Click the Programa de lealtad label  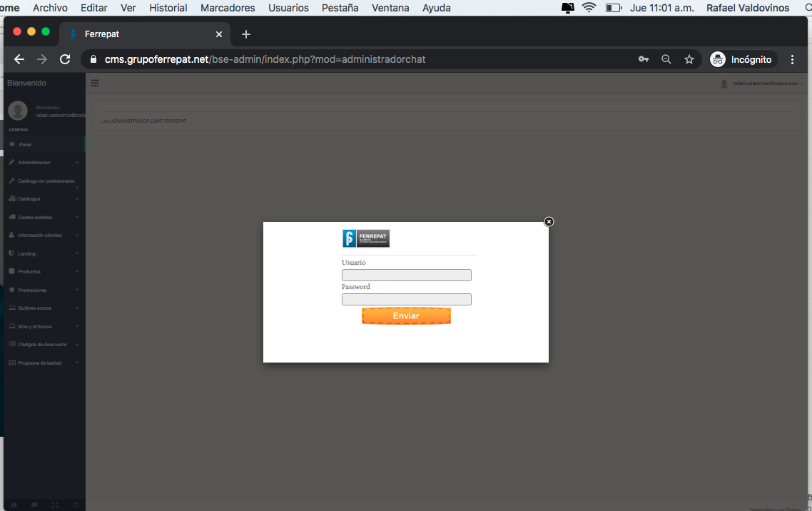40,363
